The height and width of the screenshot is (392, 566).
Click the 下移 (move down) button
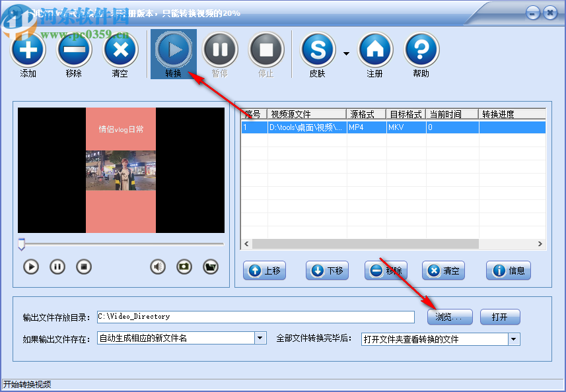[328, 271]
